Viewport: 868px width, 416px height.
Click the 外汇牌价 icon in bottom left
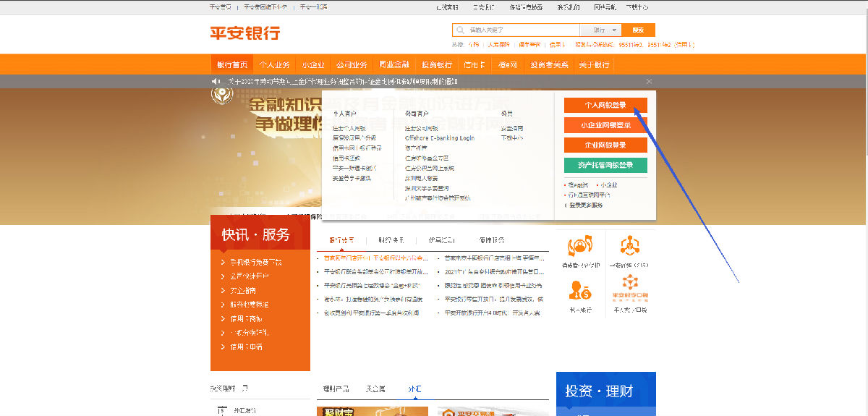(x=221, y=410)
